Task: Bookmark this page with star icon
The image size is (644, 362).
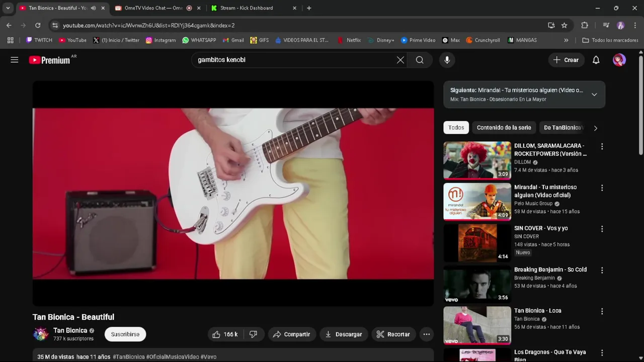Action: [x=565, y=25]
